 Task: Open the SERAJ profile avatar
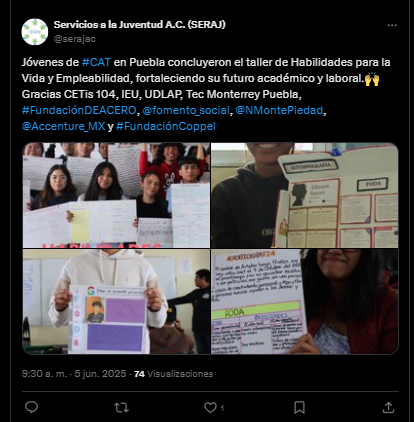(x=35, y=32)
